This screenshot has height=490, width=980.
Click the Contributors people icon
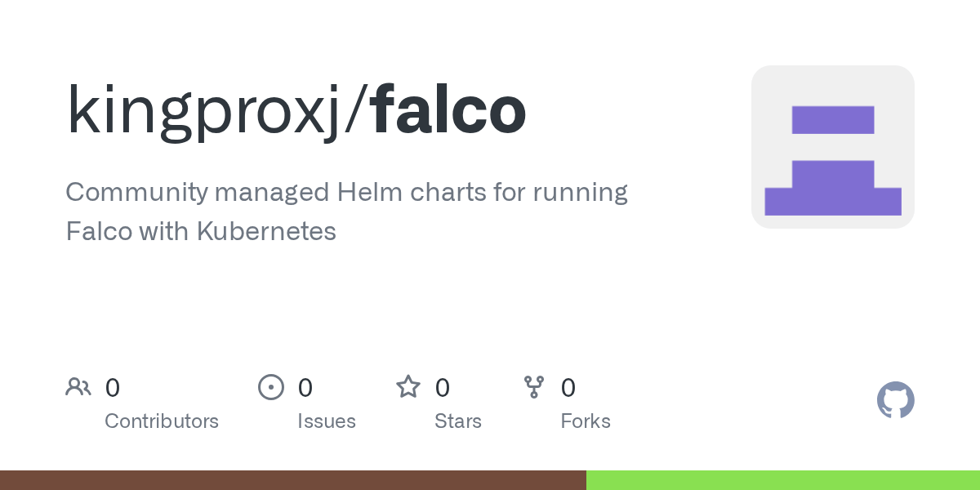click(78, 386)
